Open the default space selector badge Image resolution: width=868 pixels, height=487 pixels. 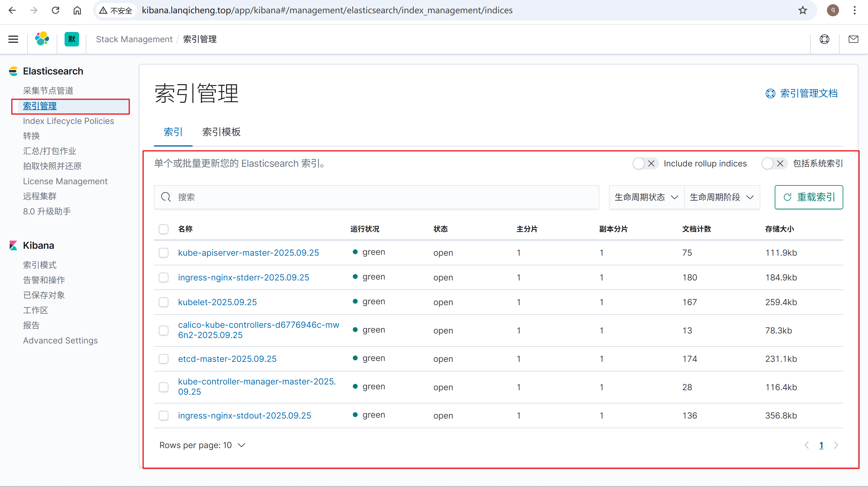pyautogui.click(x=72, y=39)
